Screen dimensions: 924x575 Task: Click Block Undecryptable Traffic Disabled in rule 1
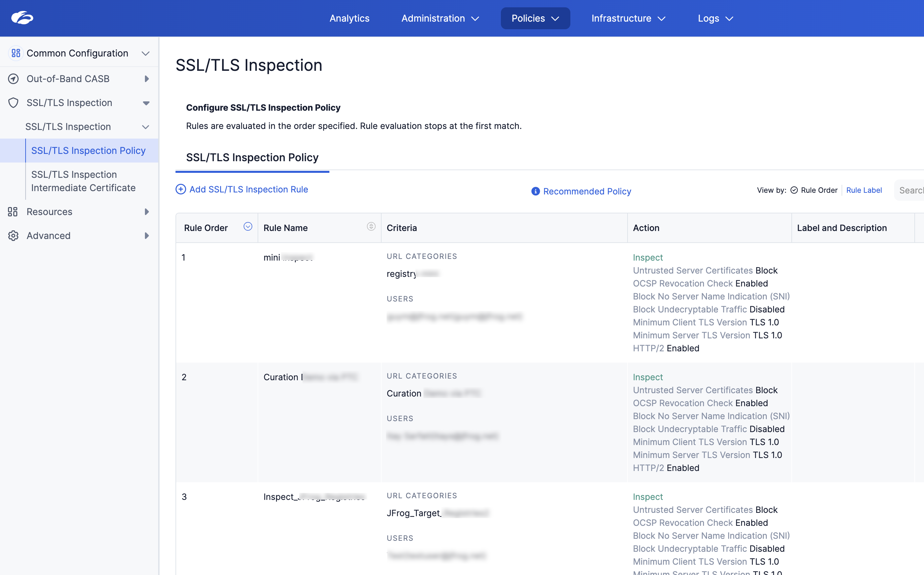pos(708,309)
